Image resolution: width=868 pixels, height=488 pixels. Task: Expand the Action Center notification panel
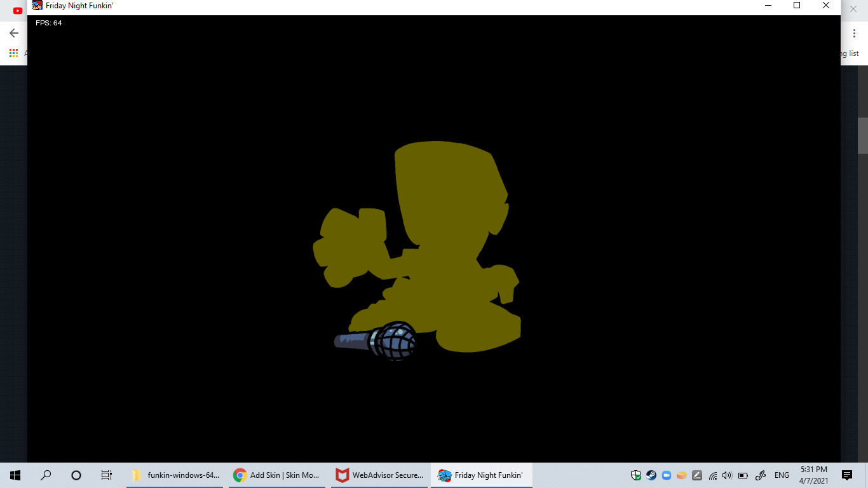(x=847, y=475)
